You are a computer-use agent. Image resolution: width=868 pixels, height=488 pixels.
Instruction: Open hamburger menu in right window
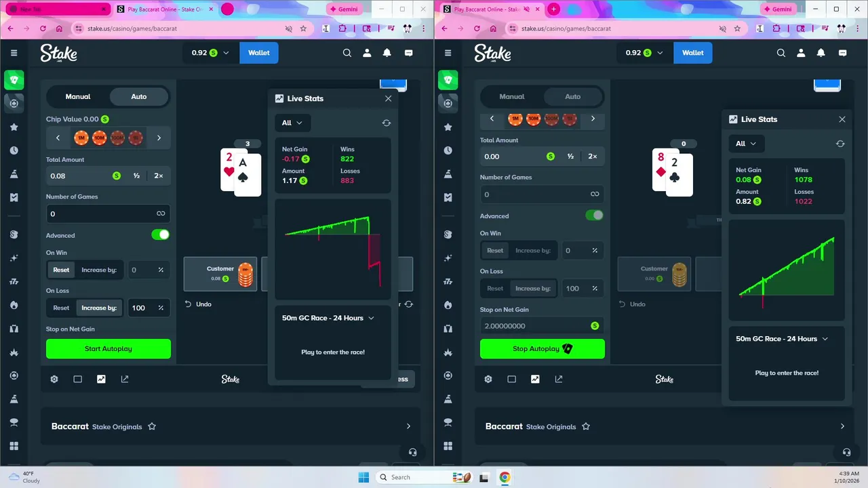tap(448, 53)
